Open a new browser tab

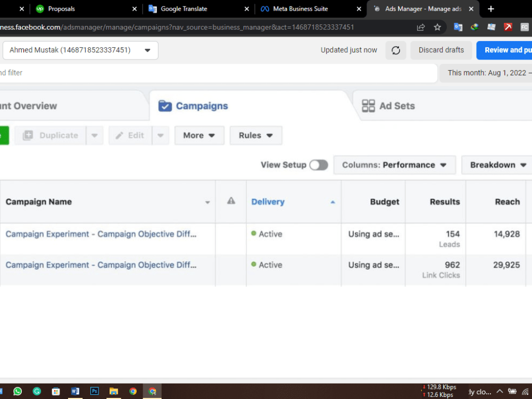pyautogui.click(x=491, y=9)
